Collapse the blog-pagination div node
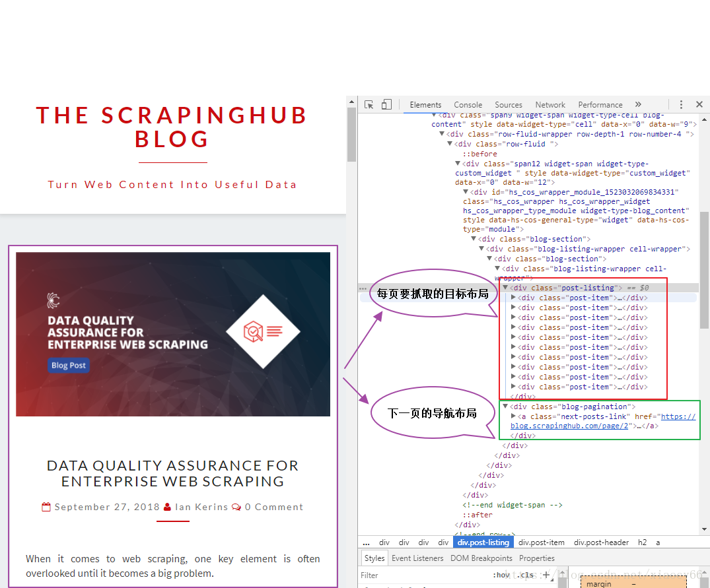This screenshot has height=588, width=710. [x=505, y=406]
